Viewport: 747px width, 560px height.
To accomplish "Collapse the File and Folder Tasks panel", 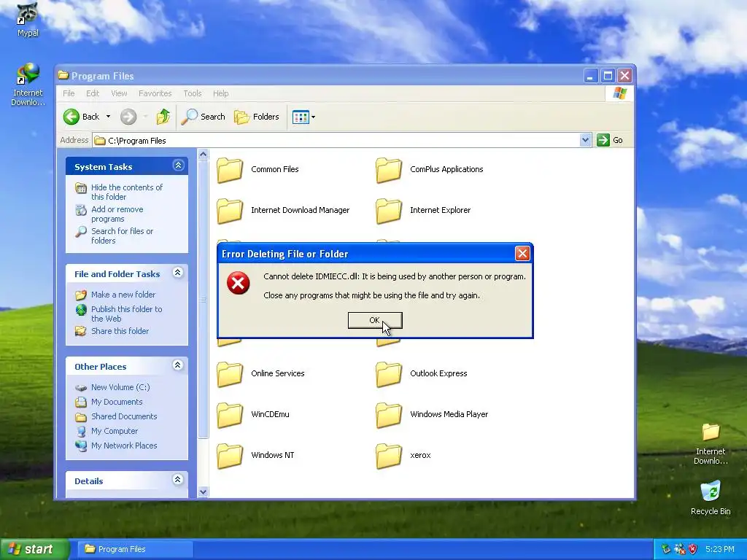I will click(x=178, y=273).
